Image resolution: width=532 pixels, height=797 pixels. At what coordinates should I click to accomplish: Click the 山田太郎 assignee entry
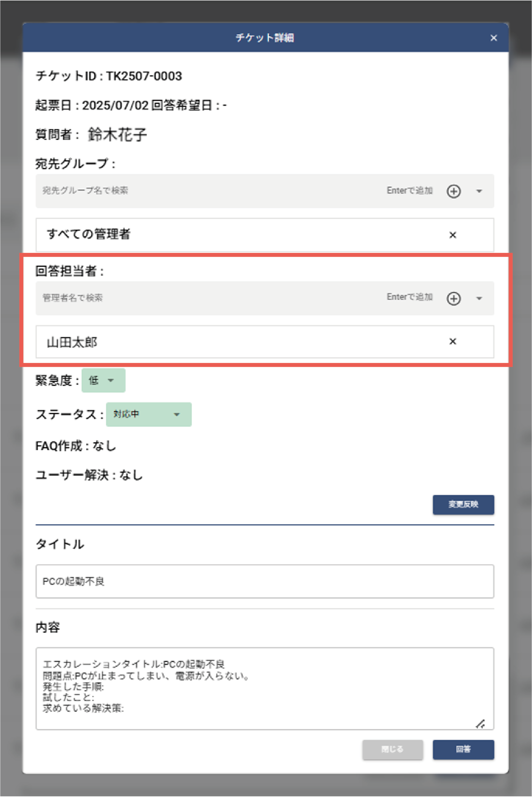(72, 342)
